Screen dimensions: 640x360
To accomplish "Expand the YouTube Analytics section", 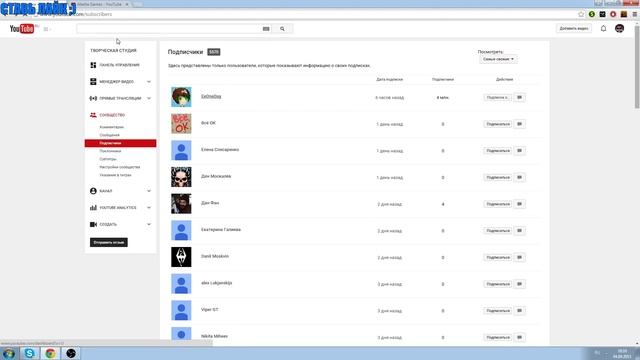I will 149,208.
